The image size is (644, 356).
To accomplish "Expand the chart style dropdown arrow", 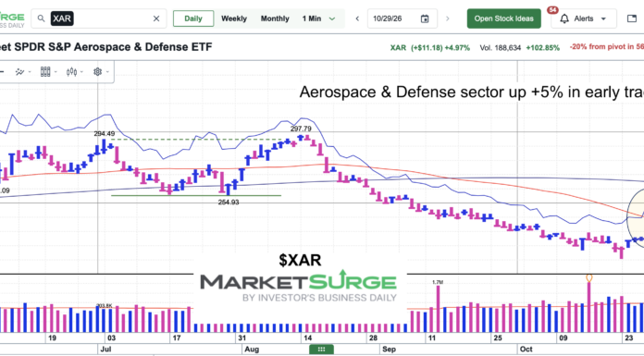I will (x=81, y=72).
